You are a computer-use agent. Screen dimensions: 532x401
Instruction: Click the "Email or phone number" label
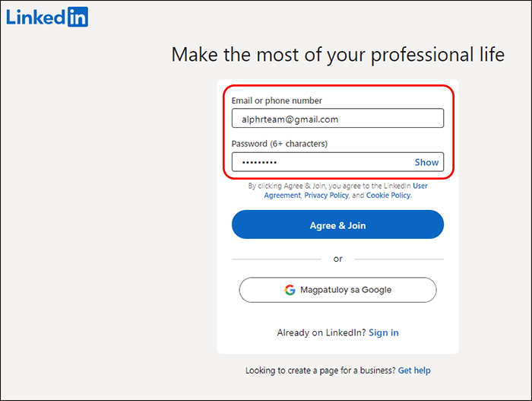277,100
